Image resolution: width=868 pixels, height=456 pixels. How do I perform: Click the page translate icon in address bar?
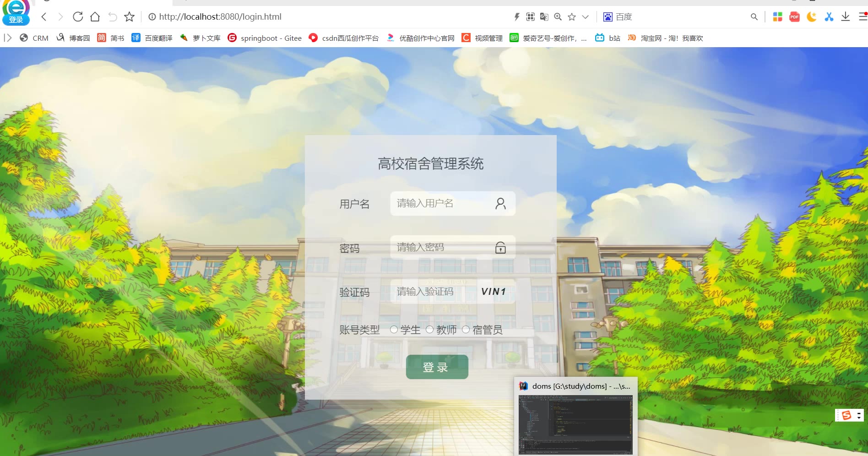[x=544, y=17]
